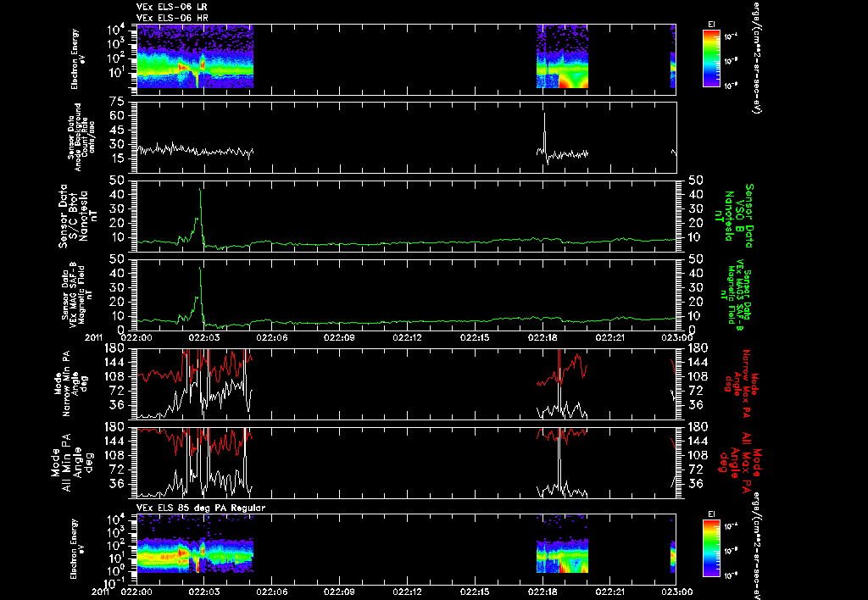Click the "VEx ELS-06 HR" plot title
The height and width of the screenshot is (600, 868).
[172, 18]
